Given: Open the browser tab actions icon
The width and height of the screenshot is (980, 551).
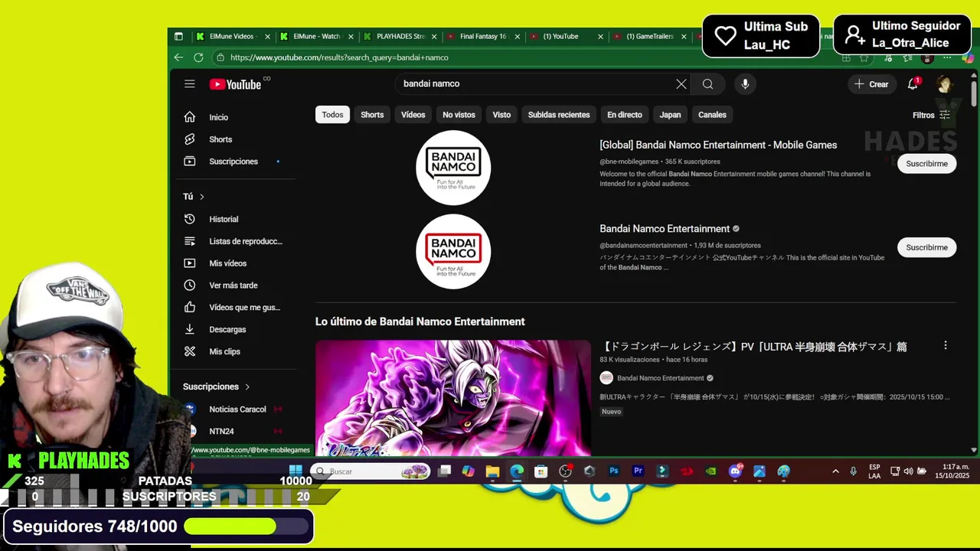Looking at the screenshot, I should [178, 36].
